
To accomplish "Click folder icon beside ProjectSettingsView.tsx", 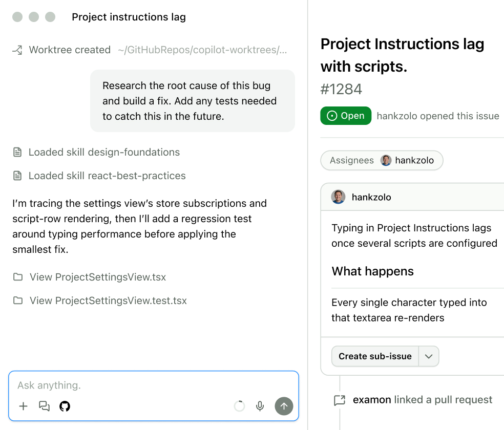I will (x=18, y=277).
